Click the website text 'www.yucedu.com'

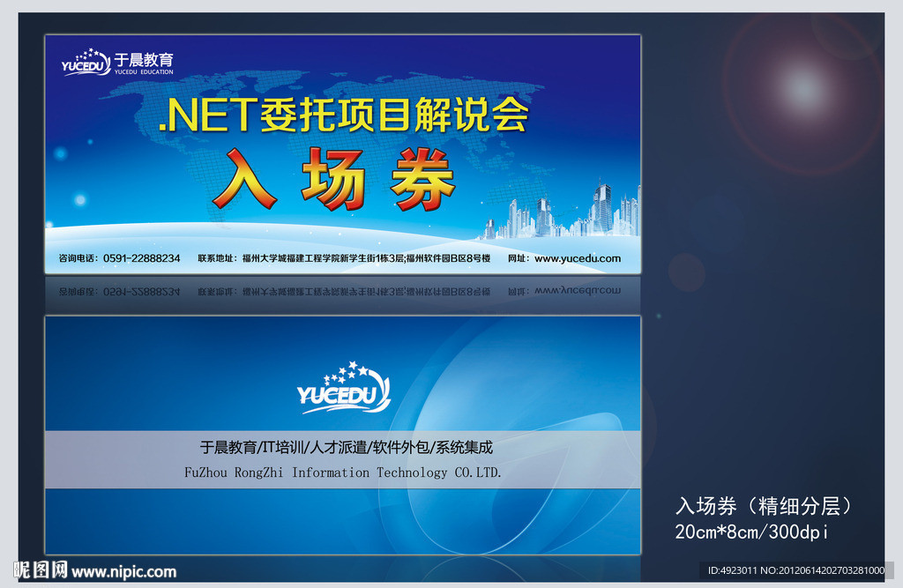(578, 258)
